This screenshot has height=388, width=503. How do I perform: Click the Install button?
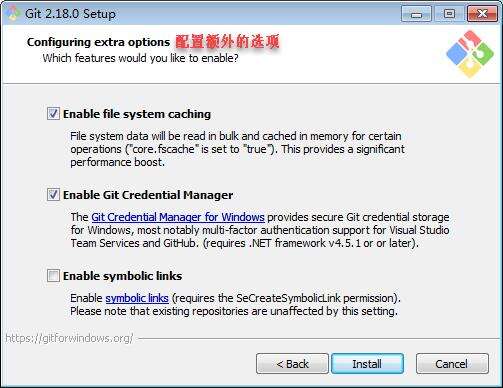[367, 364]
